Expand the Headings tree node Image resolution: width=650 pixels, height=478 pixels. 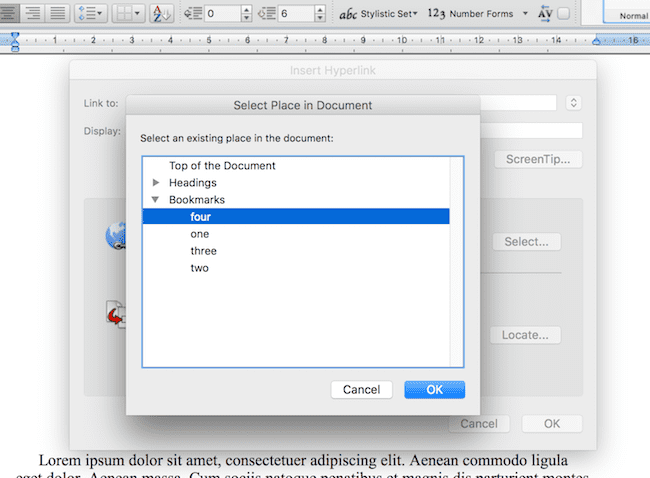click(x=155, y=183)
